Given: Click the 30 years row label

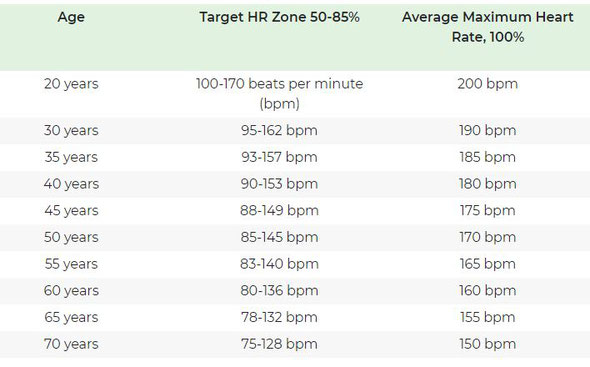Looking at the screenshot, I should click(x=71, y=131).
